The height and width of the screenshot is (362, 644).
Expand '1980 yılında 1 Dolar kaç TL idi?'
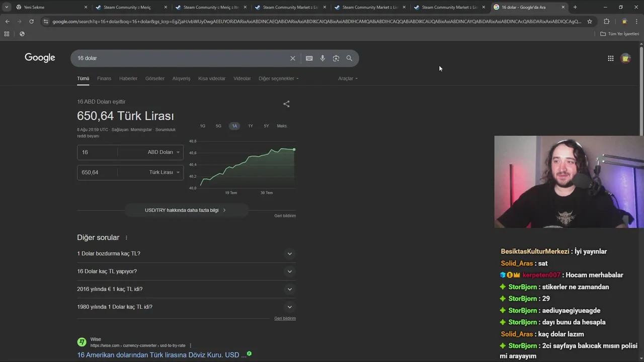186,307
